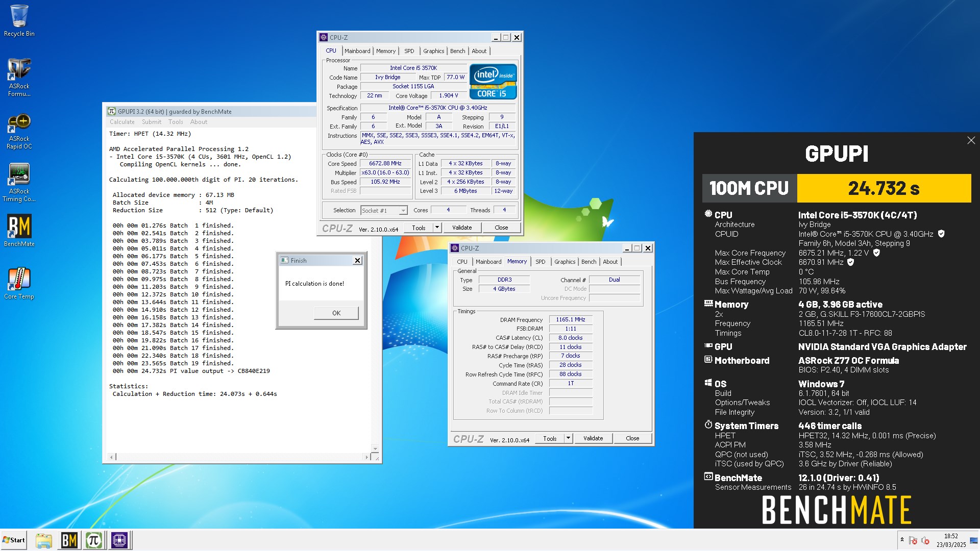
Task: Click the OS Windows logo icon in BenchMate
Action: [708, 383]
